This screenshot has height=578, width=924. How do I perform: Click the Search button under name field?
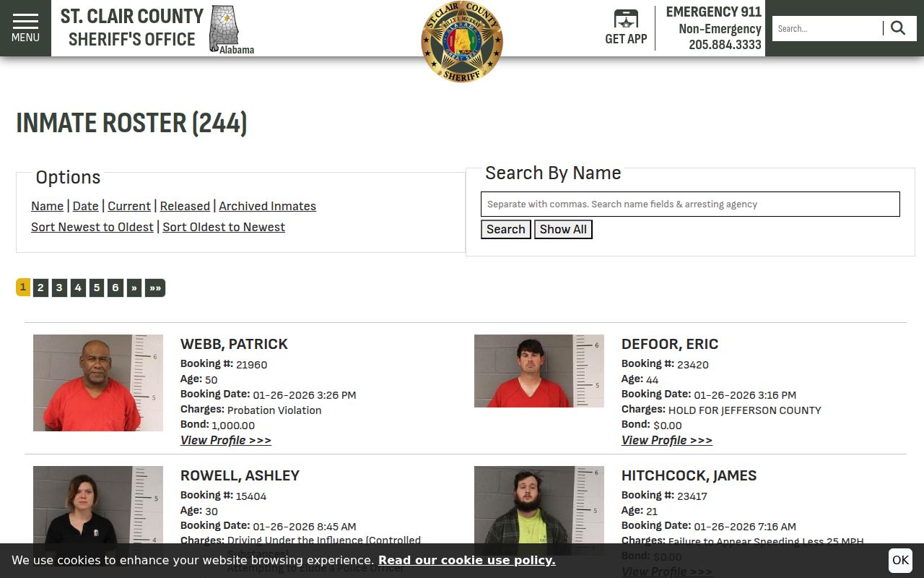click(x=506, y=230)
